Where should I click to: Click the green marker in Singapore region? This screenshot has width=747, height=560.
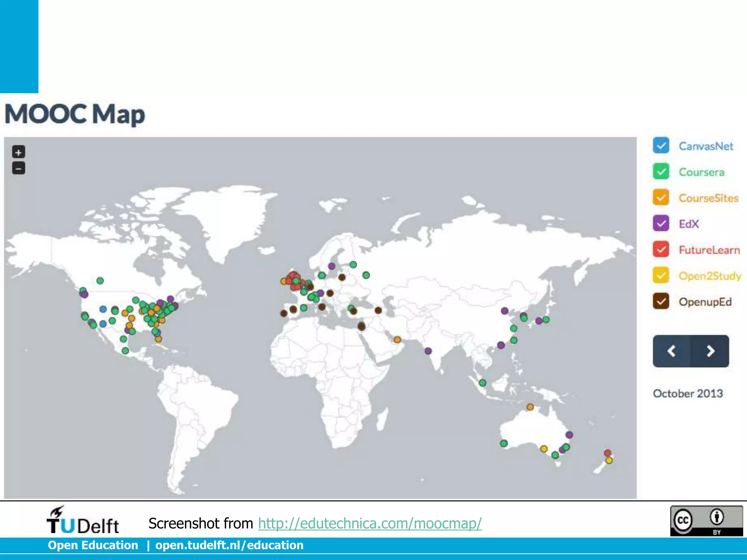[x=482, y=383]
